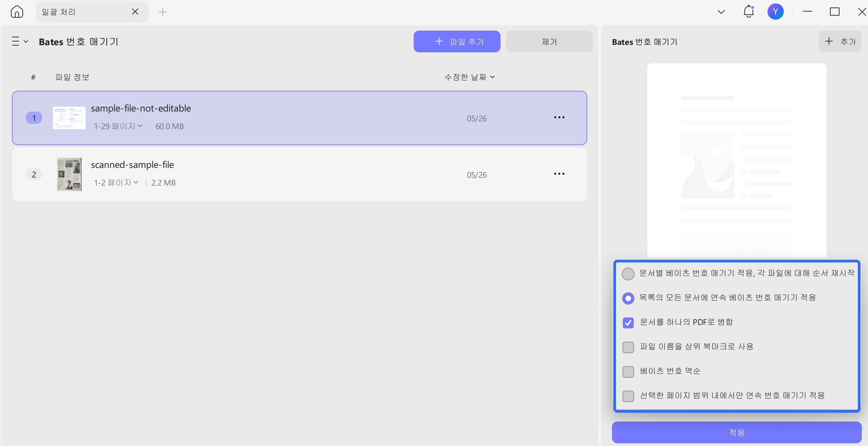Select the scanned-sample-file row
The width and height of the screenshot is (868, 446).
pos(299,174)
